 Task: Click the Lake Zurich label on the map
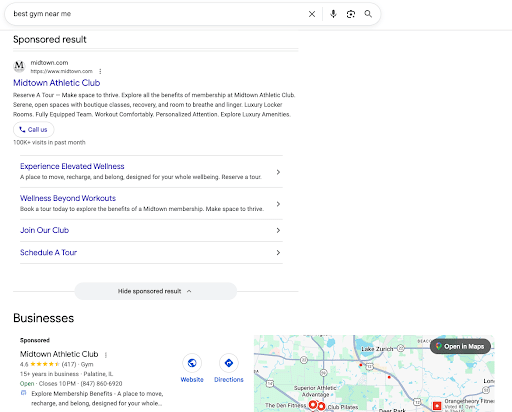click(x=377, y=349)
